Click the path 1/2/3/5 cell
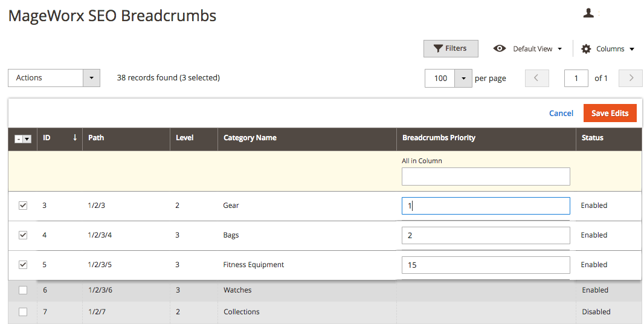The width and height of the screenshot is (644, 324). 100,264
